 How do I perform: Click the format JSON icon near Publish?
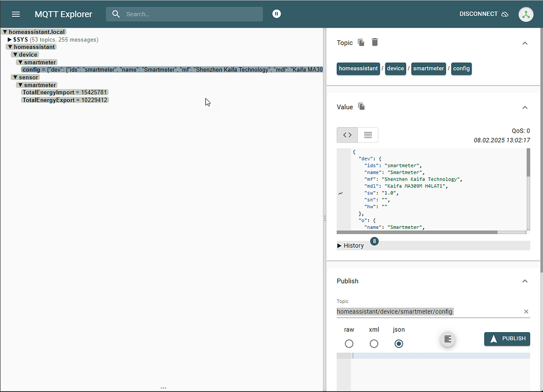point(448,338)
